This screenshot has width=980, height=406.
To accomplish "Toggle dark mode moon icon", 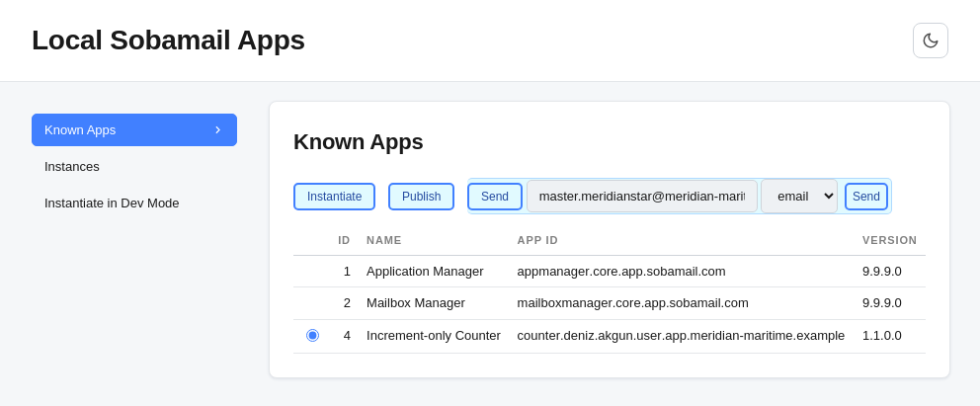I will (x=930, y=41).
